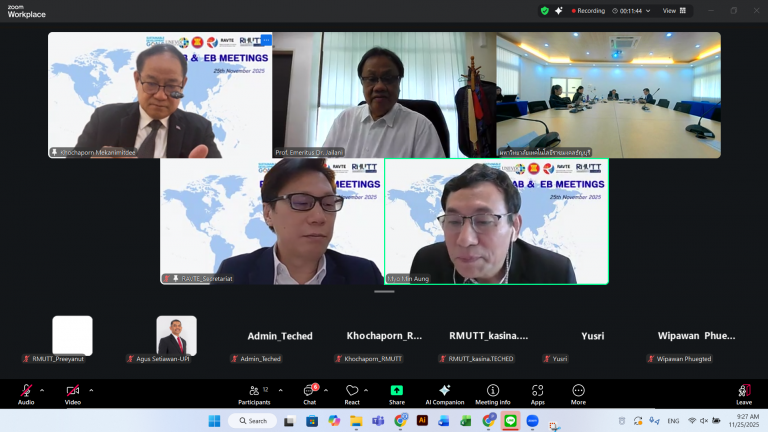This screenshot has height=432, width=768.
Task: Click the green encryption shield icon
Action: coord(545,11)
